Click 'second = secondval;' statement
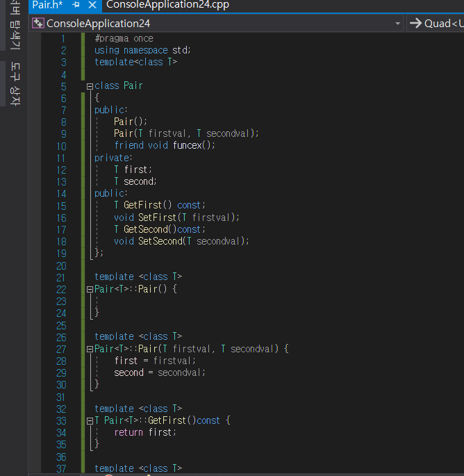 click(160, 372)
